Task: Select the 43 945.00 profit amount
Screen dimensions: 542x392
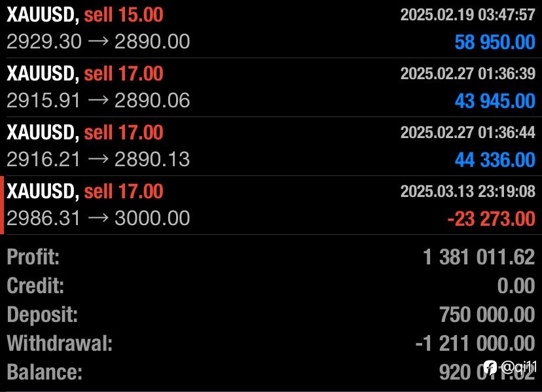Action: pyautogui.click(x=495, y=101)
